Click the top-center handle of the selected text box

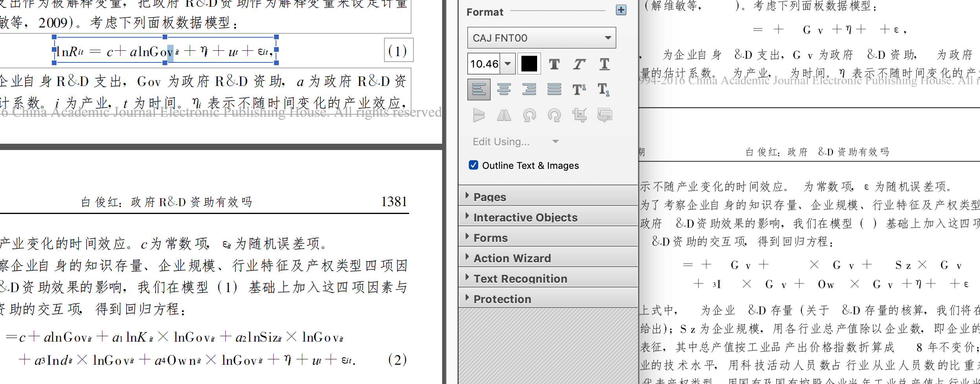point(165,37)
